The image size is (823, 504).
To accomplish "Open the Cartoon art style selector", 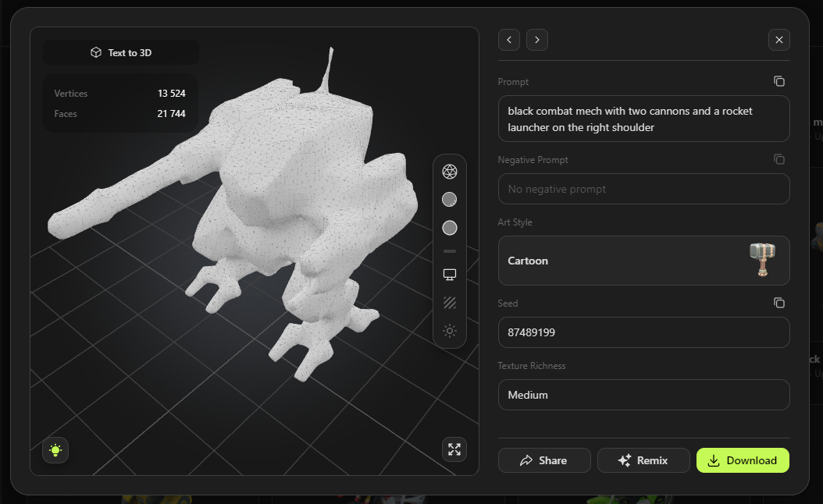I will coord(643,261).
